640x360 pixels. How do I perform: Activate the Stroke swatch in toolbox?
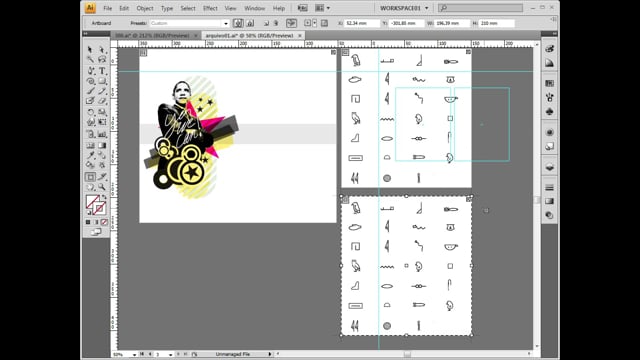[x=99, y=208]
